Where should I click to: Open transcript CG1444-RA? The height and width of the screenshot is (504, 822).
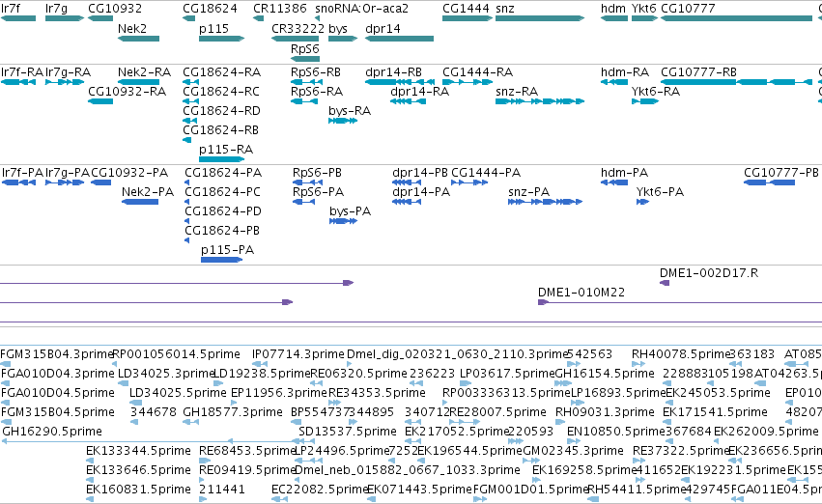(x=477, y=72)
